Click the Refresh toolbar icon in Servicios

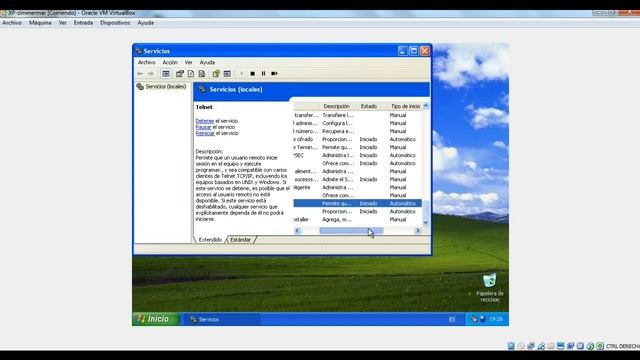[x=191, y=73]
